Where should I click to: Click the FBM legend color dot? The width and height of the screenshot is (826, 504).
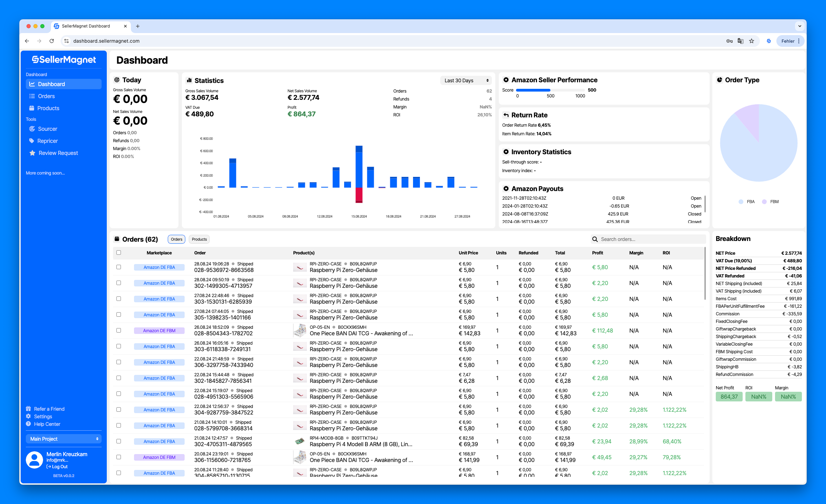click(764, 202)
